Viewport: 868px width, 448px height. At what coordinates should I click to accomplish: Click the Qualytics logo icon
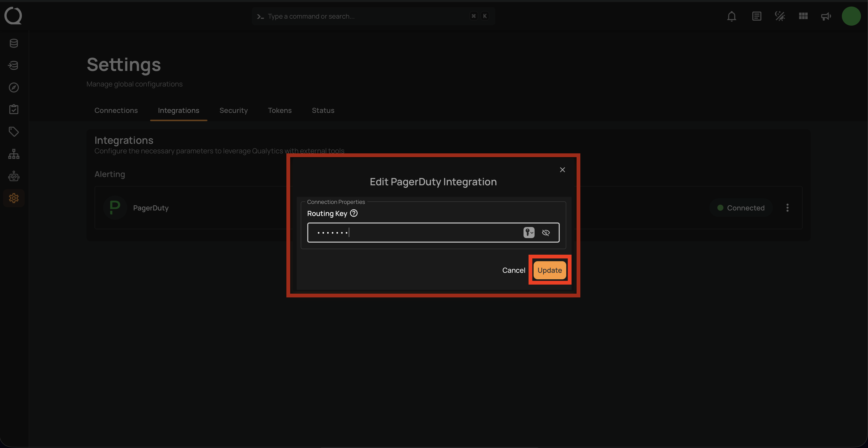[x=13, y=16]
